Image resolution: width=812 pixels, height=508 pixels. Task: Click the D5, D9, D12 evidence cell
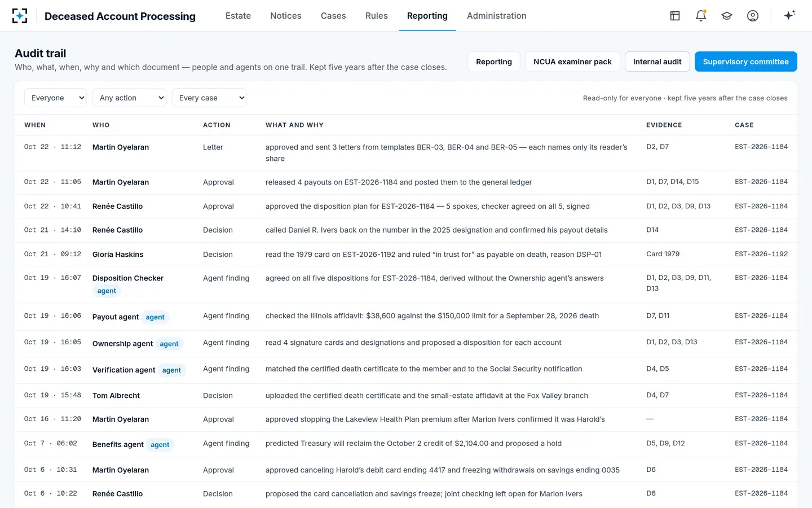click(x=665, y=443)
